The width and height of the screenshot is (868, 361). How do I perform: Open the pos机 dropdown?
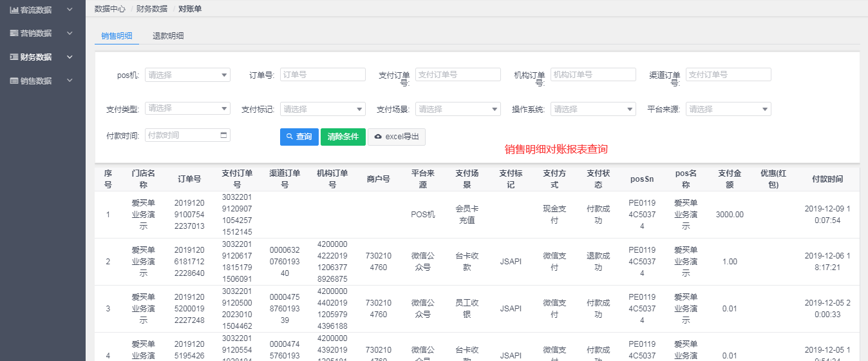tap(187, 75)
